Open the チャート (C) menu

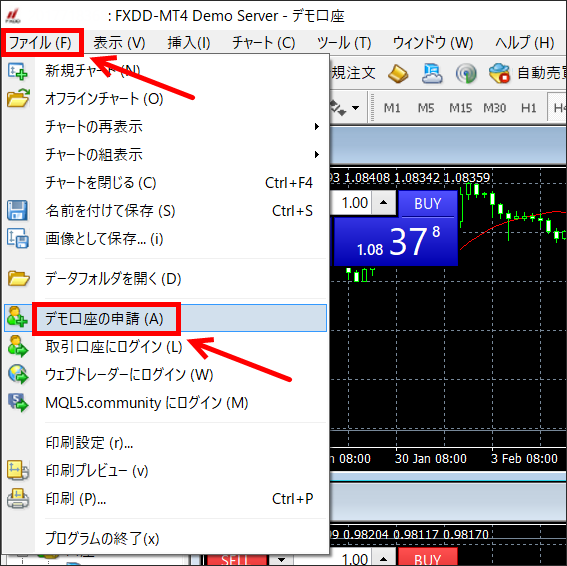coord(264,43)
